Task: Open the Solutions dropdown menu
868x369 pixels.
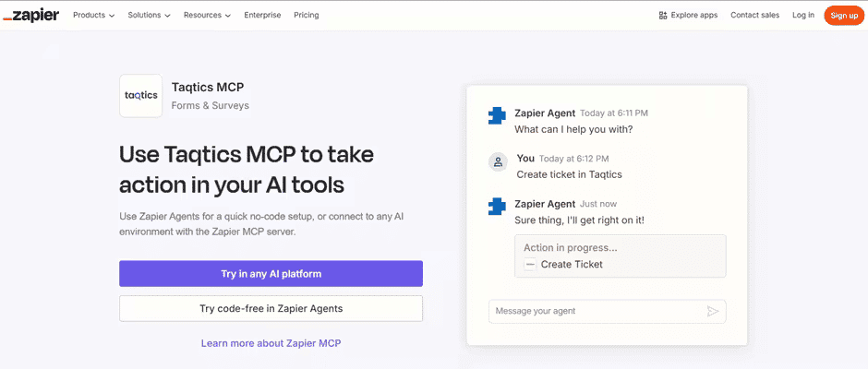Action: pyautogui.click(x=150, y=15)
